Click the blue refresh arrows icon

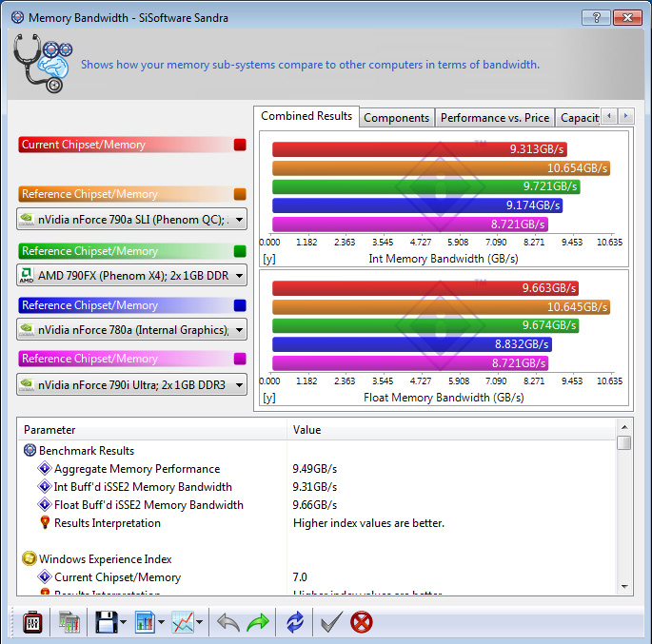[295, 622]
